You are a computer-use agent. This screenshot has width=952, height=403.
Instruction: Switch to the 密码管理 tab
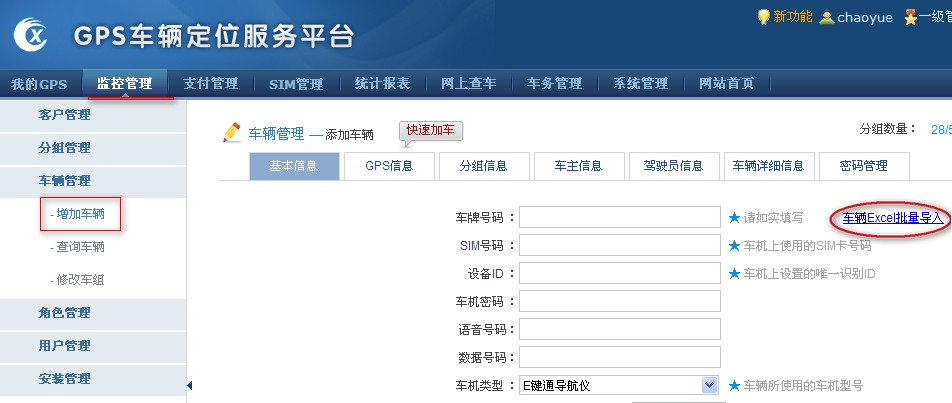coord(863,166)
